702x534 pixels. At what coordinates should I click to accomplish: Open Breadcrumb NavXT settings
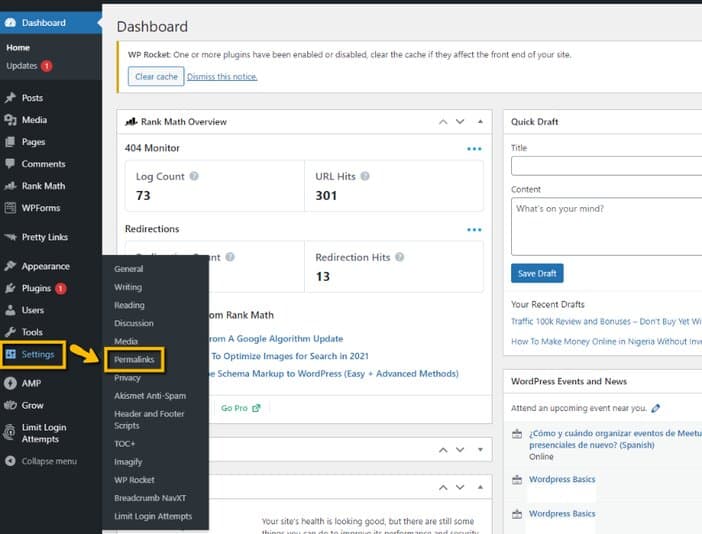click(150, 498)
